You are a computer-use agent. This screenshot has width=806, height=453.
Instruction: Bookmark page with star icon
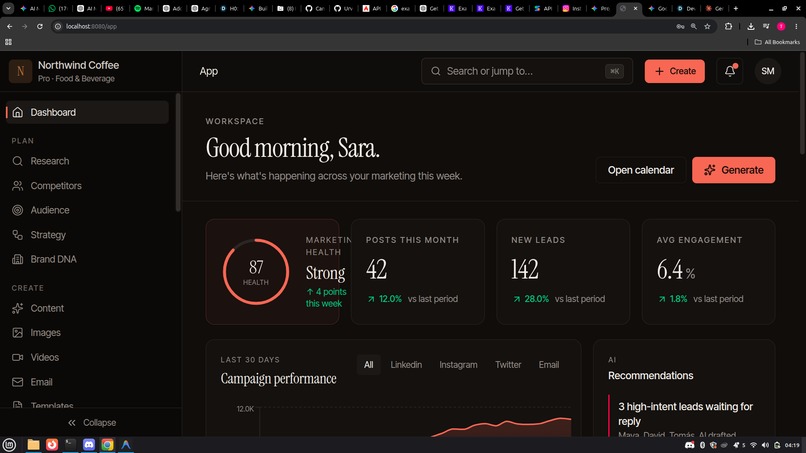coord(707,26)
